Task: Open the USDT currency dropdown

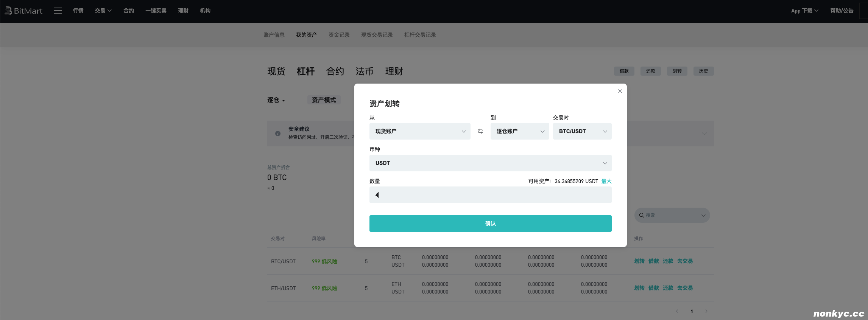Action: click(x=490, y=163)
